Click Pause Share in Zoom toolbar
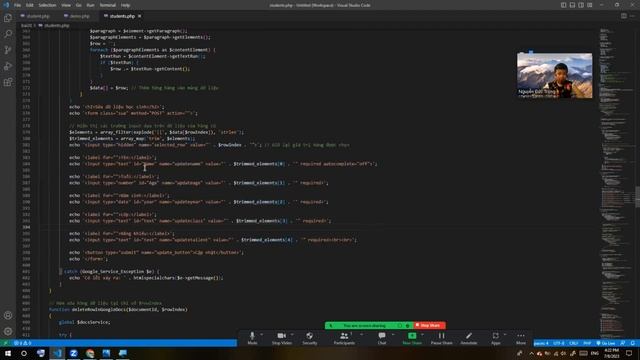Screen dimensions: 640x360 pos(441,338)
